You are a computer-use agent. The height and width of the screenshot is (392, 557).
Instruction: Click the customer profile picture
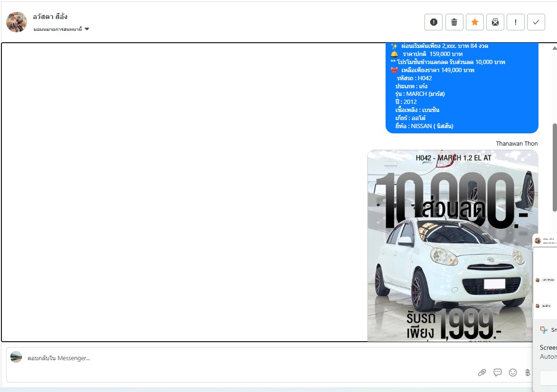pyautogui.click(x=17, y=22)
